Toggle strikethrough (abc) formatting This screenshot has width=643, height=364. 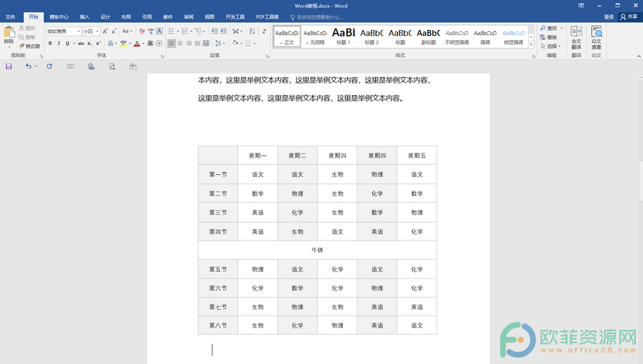coord(81,43)
